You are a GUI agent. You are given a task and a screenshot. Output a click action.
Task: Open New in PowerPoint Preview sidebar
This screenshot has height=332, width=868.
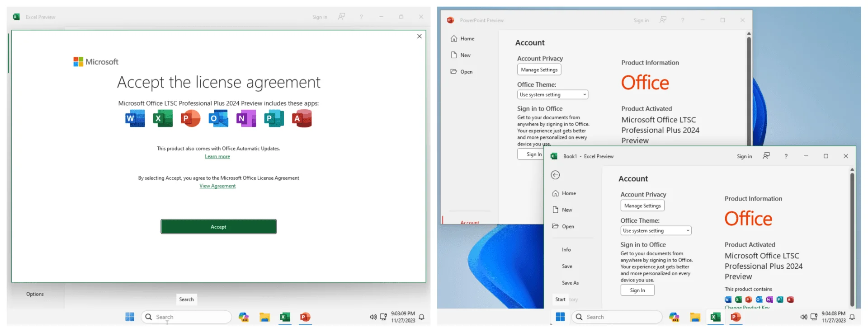pos(461,55)
